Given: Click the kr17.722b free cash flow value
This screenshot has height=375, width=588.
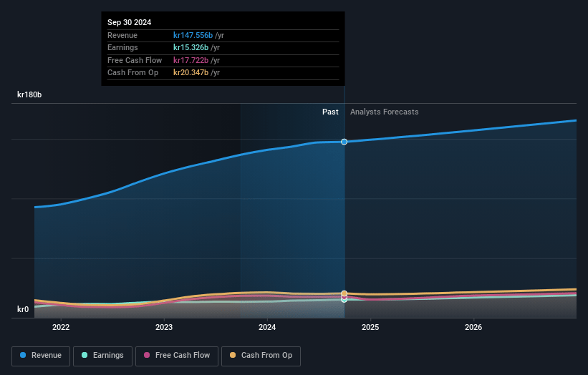Looking at the screenshot, I should pos(191,60).
